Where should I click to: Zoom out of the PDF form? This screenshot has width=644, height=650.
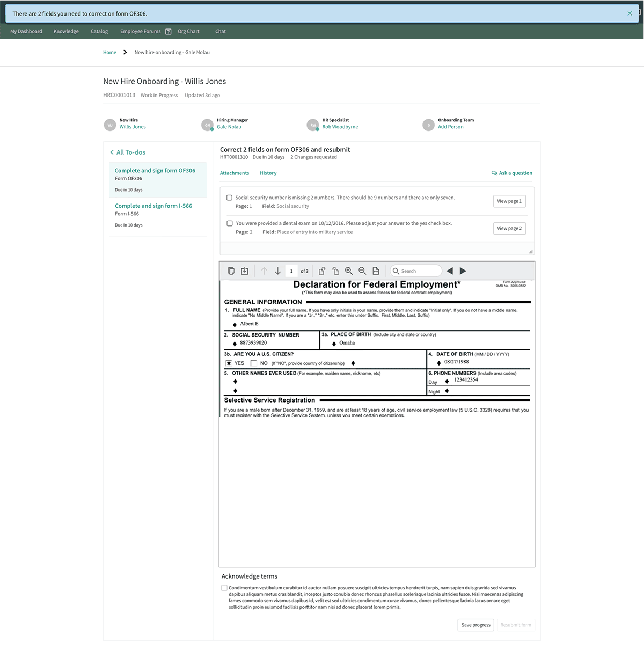coord(362,271)
